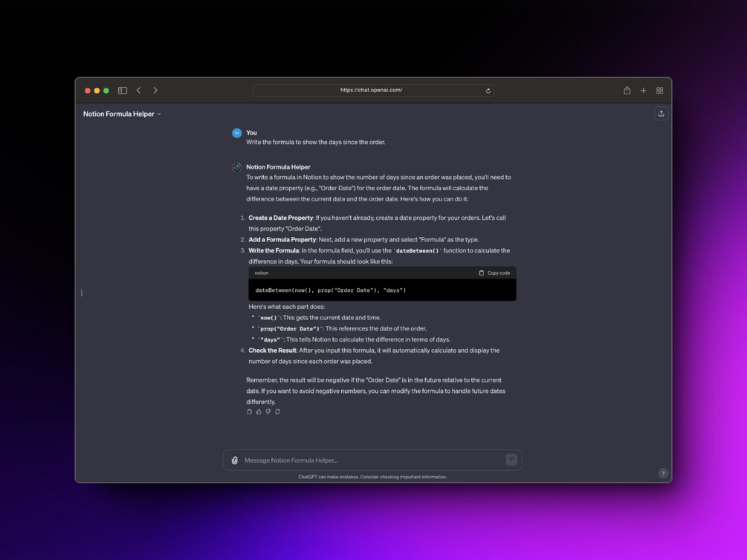
Task: Click the dateBetween formula code line
Action: 331,290
